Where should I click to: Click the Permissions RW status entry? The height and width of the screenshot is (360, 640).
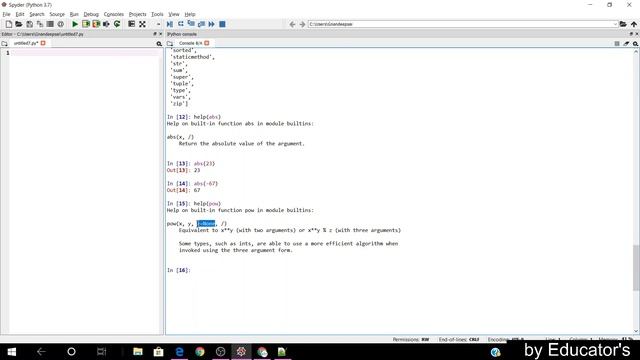tap(411, 340)
